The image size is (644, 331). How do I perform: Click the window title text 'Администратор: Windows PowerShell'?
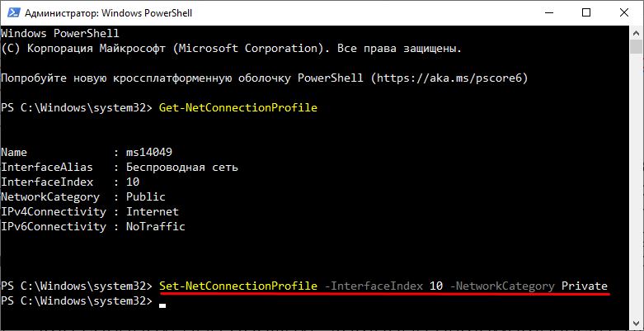[108, 13]
